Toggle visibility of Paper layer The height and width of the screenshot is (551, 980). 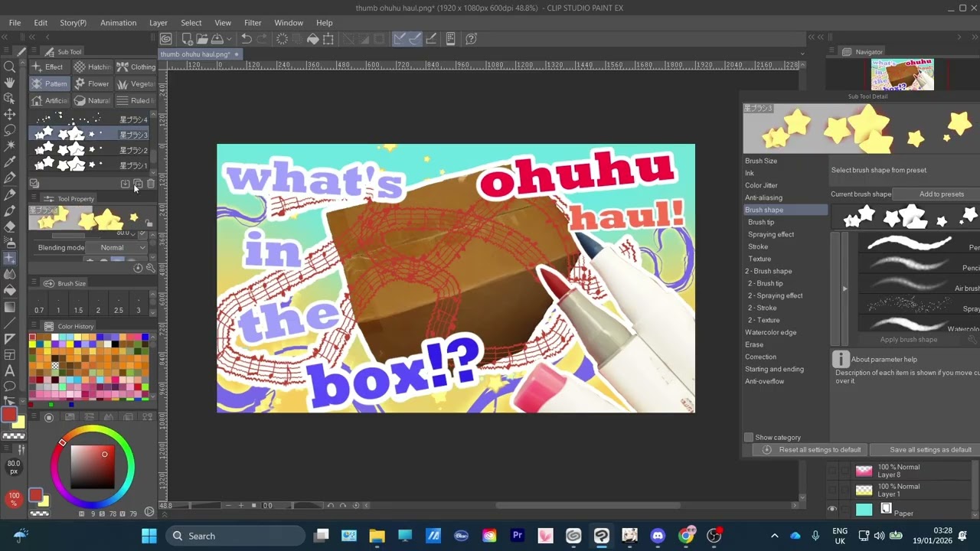832,510
